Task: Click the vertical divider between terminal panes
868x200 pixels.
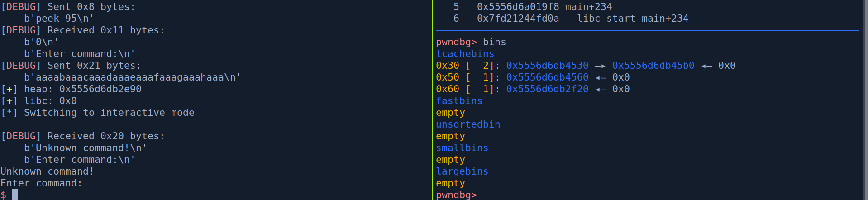Action: click(433, 100)
